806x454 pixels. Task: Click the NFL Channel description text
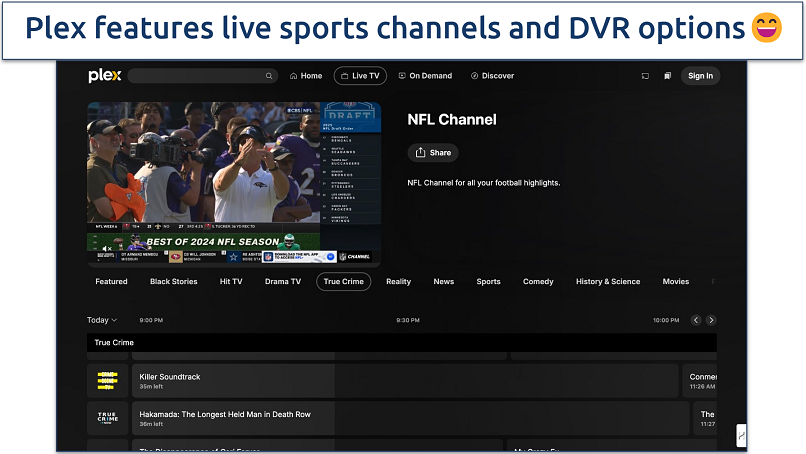pyautogui.click(x=484, y=183)
